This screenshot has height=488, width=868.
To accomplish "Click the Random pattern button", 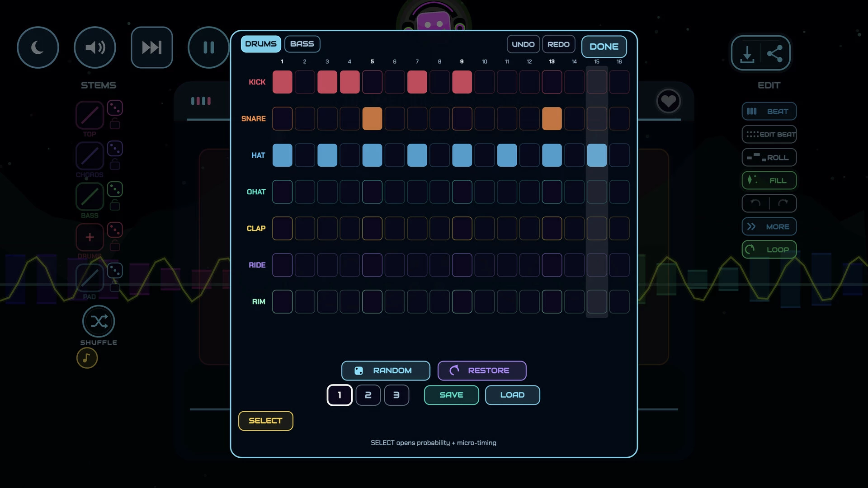I will coord(386,371).
